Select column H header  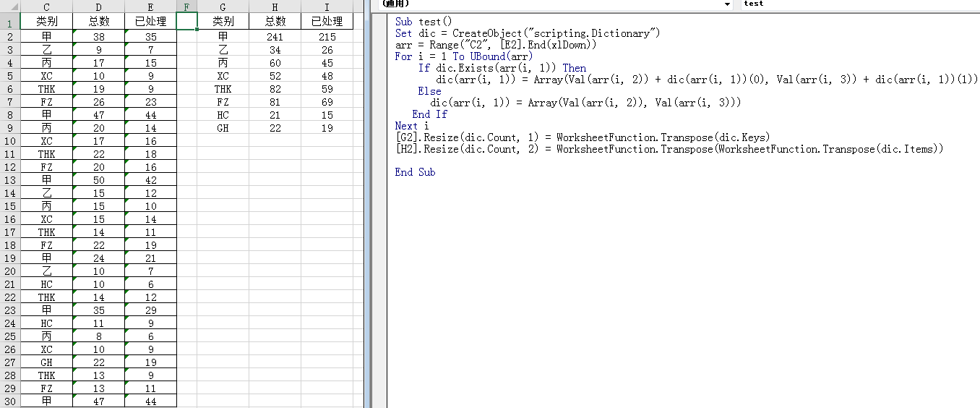coord(275,7)
